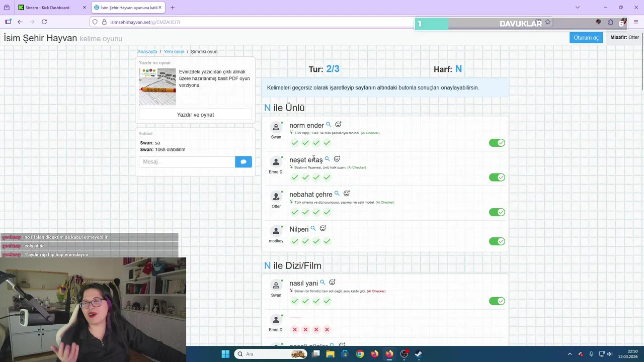Click modbey's player avatar
Image resolution: width=644 pixels, height=362 pixels.
point(276,231)
